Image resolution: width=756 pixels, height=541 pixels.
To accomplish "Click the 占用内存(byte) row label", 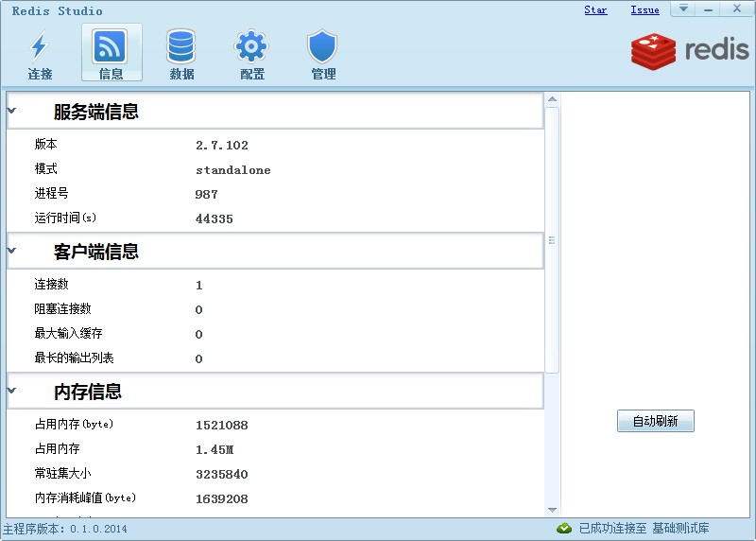I will pyautogui.click(x=74, y=424).
